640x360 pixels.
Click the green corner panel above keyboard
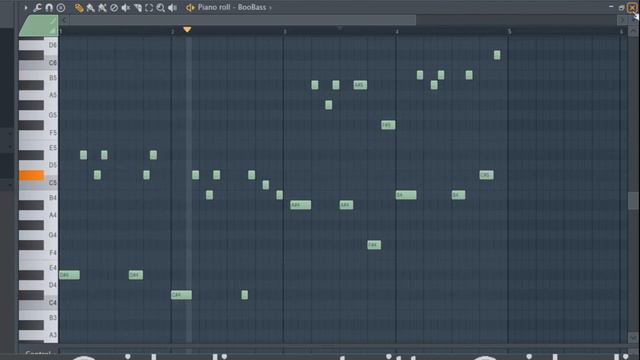coord(38,26)
